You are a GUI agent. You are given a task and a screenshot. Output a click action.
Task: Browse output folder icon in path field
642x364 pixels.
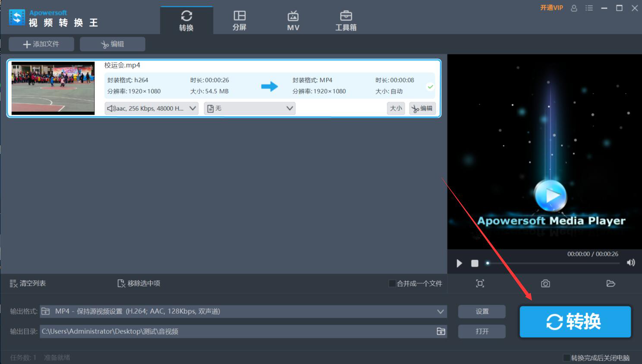tap(441, 331)
